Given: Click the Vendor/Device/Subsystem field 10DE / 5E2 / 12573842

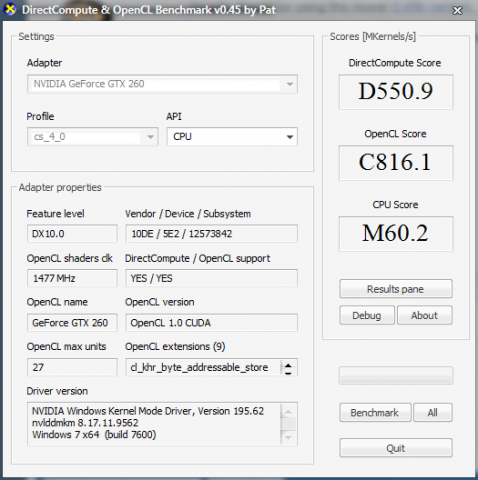Looking at the screenshot, I should click(211, 234).
